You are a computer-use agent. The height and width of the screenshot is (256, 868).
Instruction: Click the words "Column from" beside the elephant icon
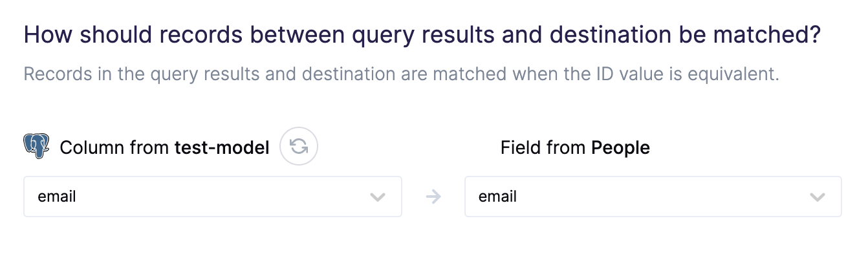pyautogui.click(x=114, y=148)
